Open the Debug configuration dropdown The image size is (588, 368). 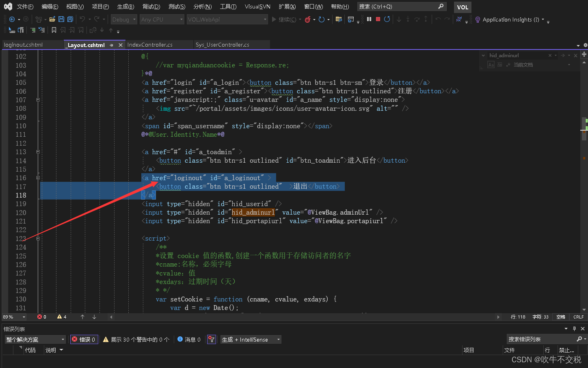(x=124, y=19)
